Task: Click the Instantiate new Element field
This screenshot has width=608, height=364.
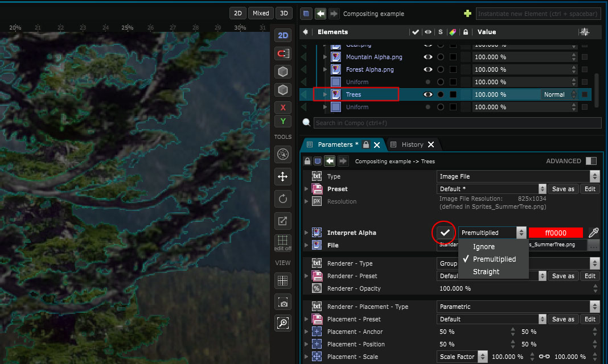Action: (x=538, y=14)
